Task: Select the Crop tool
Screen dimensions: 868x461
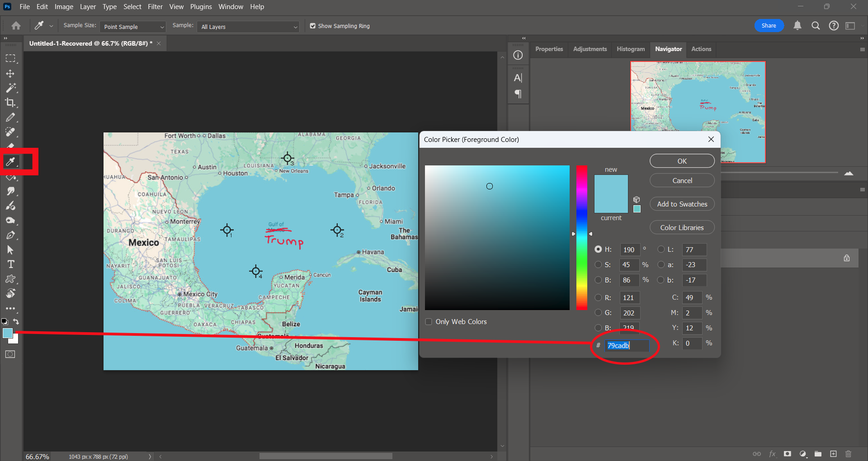Action: coord(11,103)
